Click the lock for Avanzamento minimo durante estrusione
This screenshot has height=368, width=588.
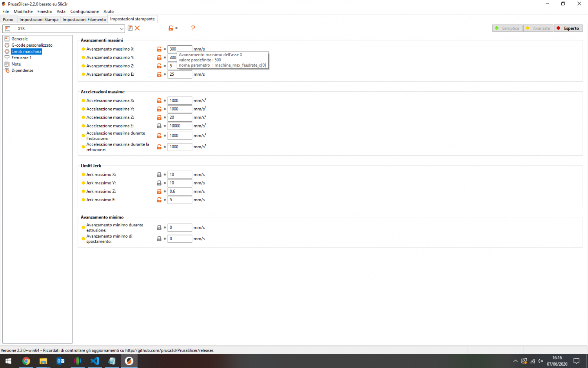pos(159,228)
